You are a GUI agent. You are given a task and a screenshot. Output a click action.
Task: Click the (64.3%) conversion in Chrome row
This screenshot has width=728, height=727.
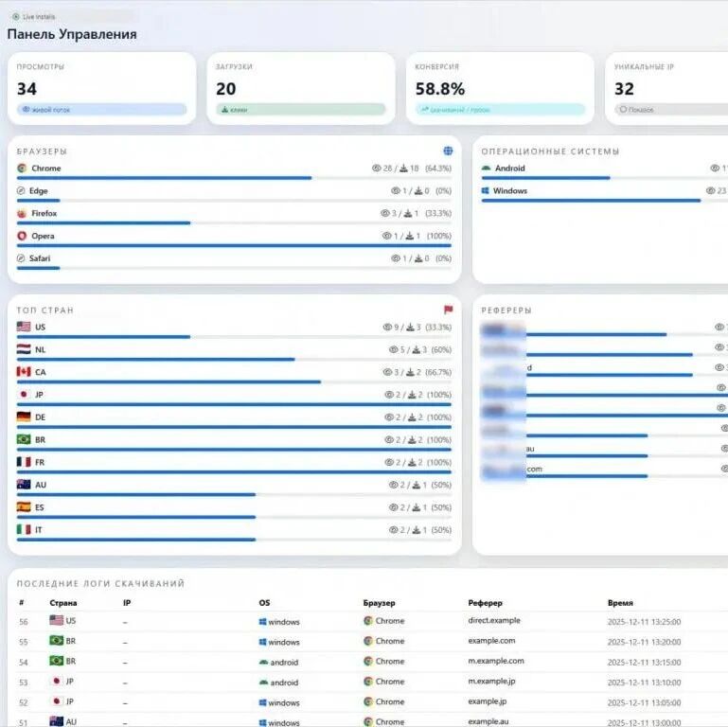point(437,168)
